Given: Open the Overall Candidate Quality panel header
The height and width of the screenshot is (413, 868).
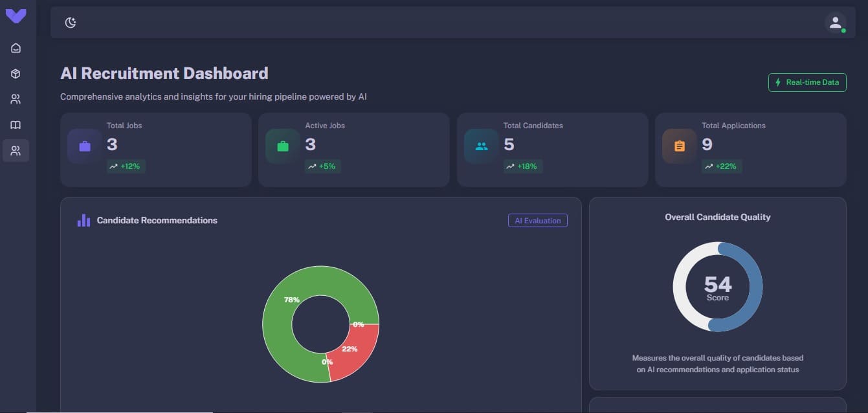Looking at the screenshot, I should [x=717, y=217].
